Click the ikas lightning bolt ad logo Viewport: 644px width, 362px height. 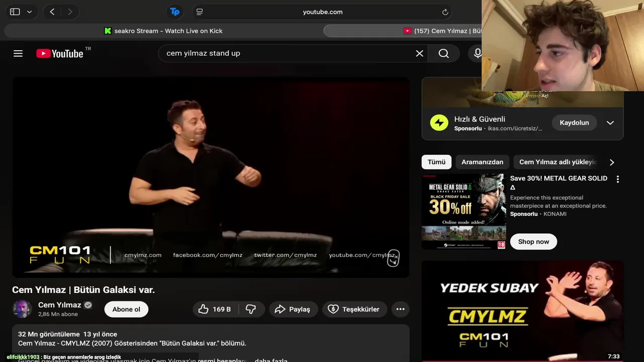point(439,123)
